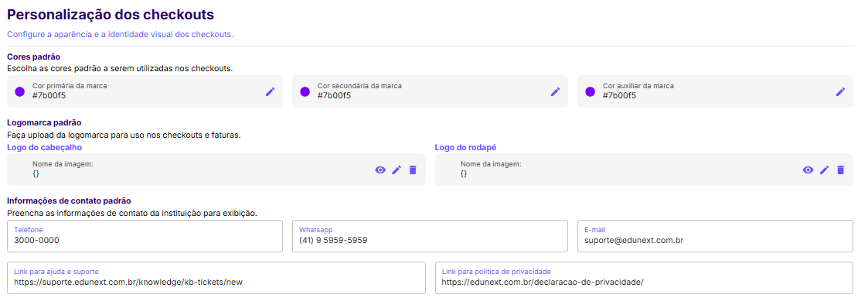Screen dimensions: 868x305
Task: Click the secondary brand color swatch
Action: tap(305, 91)
